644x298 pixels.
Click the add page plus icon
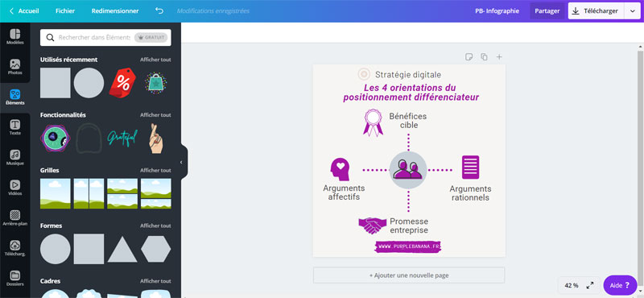pyautogui.click(x=499, y=56)
